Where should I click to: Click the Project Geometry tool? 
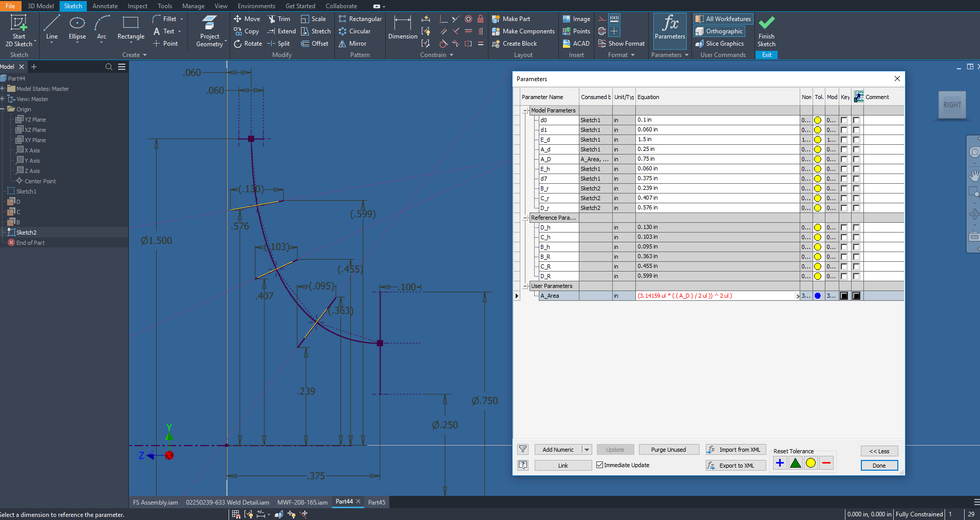click(210, 31)
